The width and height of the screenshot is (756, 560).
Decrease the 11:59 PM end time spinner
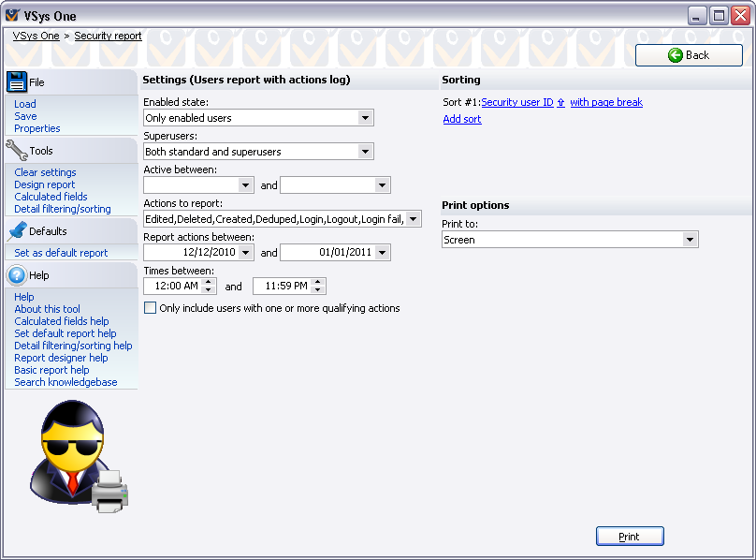click(x=319, y=290)
